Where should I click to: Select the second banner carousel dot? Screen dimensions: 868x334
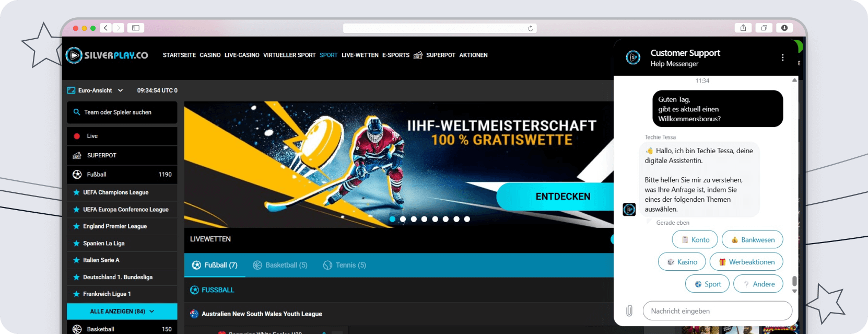(403, 219)
